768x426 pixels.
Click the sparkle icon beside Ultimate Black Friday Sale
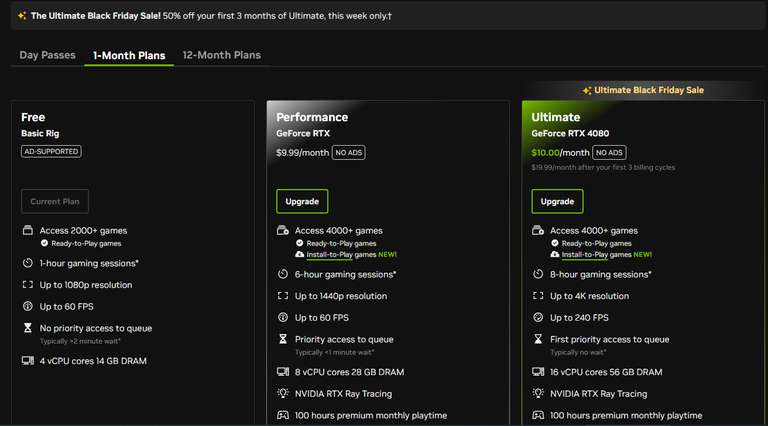tap(587, 90)
